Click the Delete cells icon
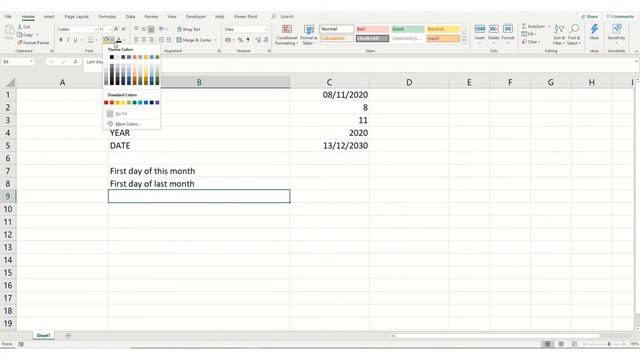Image resolution: width=640 pixels, height=360 pixels. pyautogui.click(x=493, y=29)
